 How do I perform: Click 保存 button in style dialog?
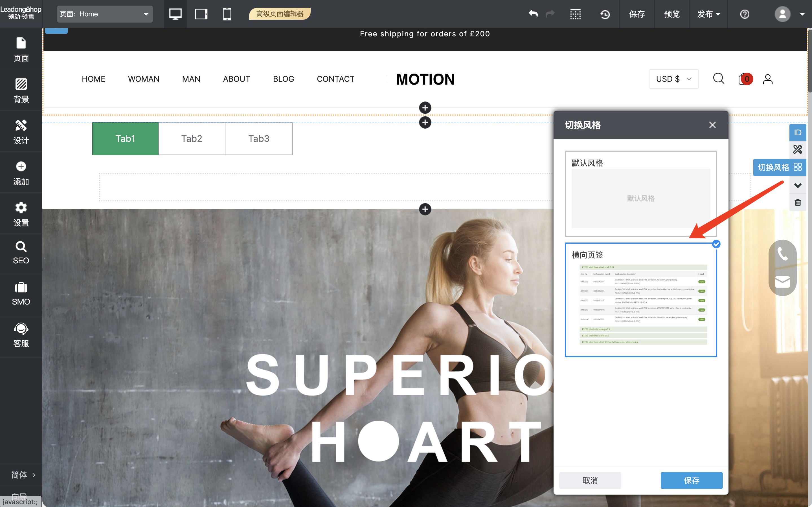pyautogui.click(x=691, y=480)
